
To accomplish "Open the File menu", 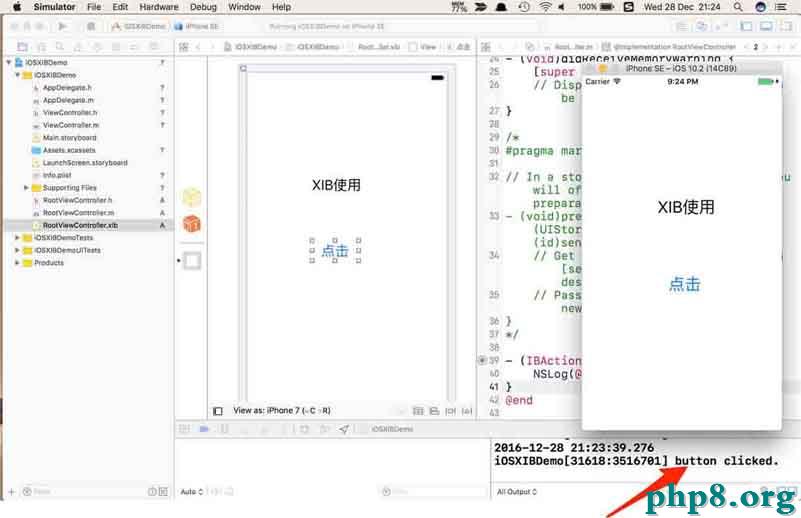I will [x=94, y=7].
